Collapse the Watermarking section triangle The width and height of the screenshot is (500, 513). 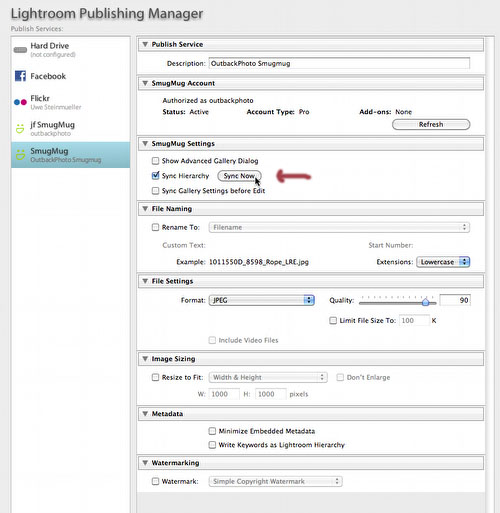145,463
